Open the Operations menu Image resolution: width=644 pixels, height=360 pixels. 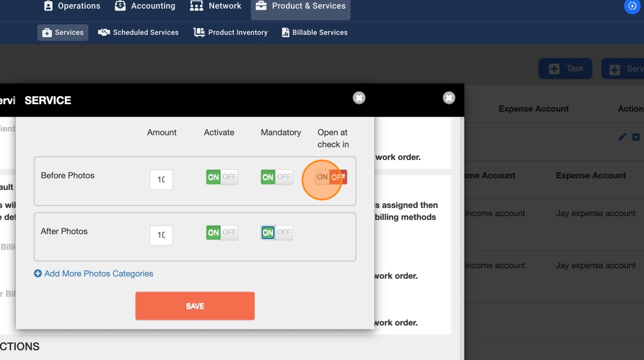[72, 6]
